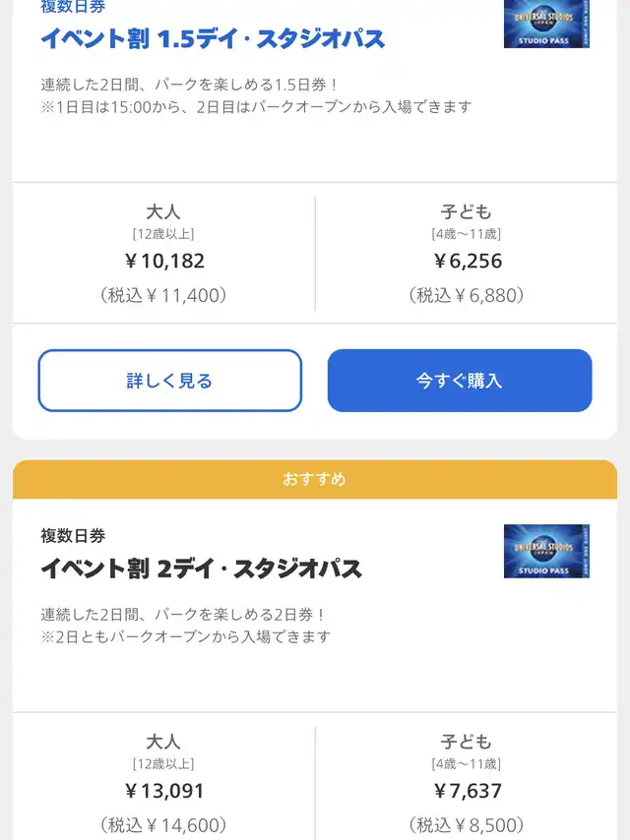Select the adult price ¥13,091
The height and width of the screenshot is (840, 630).
164,791
